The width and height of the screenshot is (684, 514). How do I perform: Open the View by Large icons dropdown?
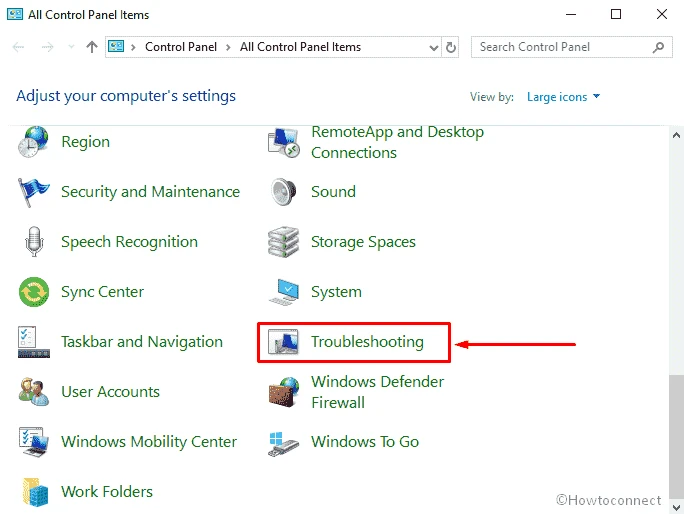coord(563,96)
